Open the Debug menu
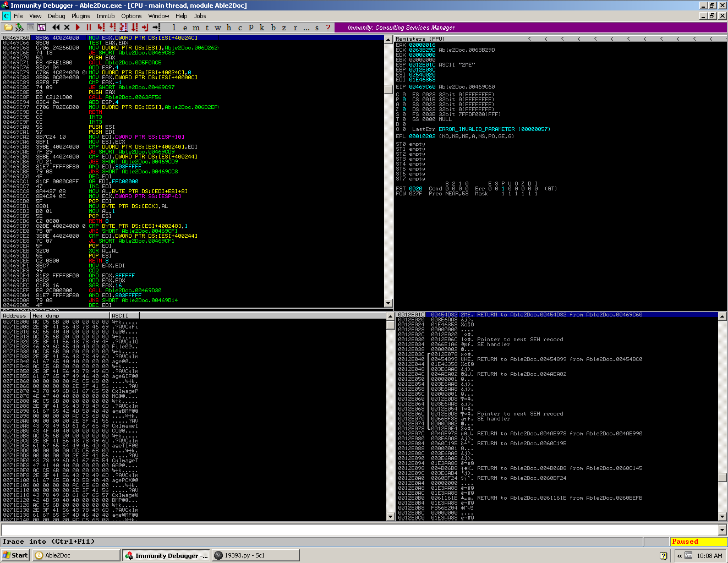The height and width of the screenshot is (563, 728). tap(56, 16)
